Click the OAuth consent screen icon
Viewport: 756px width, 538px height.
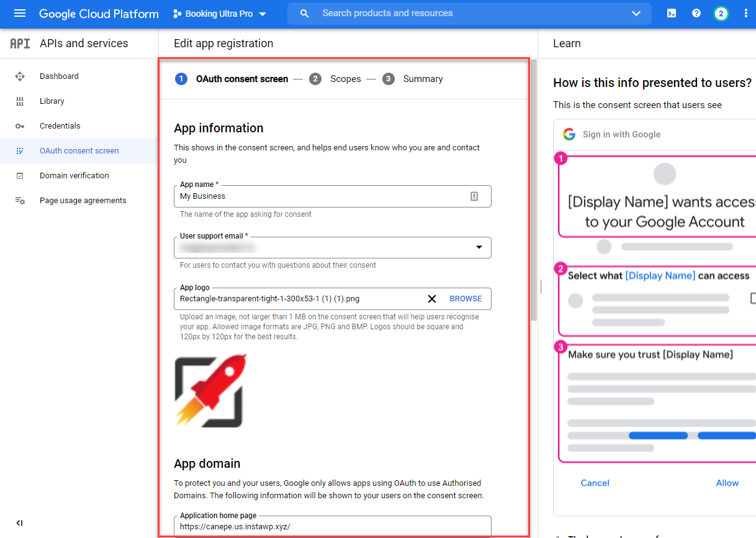coord(20,151)
